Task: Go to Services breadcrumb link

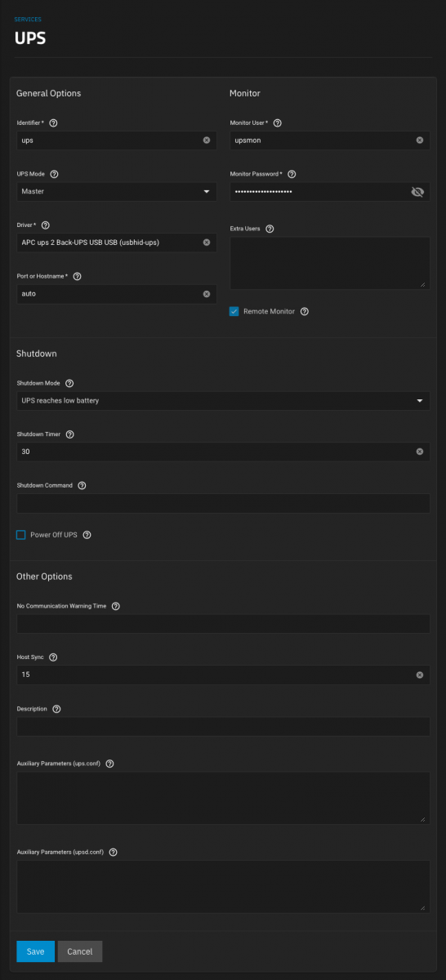Action: pyautogui.click(x=28, y=19)
